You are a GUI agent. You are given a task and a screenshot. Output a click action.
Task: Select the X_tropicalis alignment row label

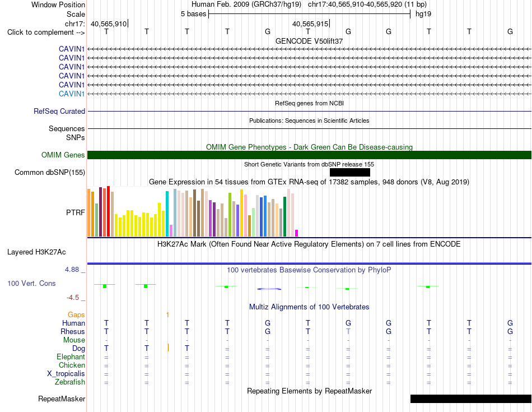(66, 374)
